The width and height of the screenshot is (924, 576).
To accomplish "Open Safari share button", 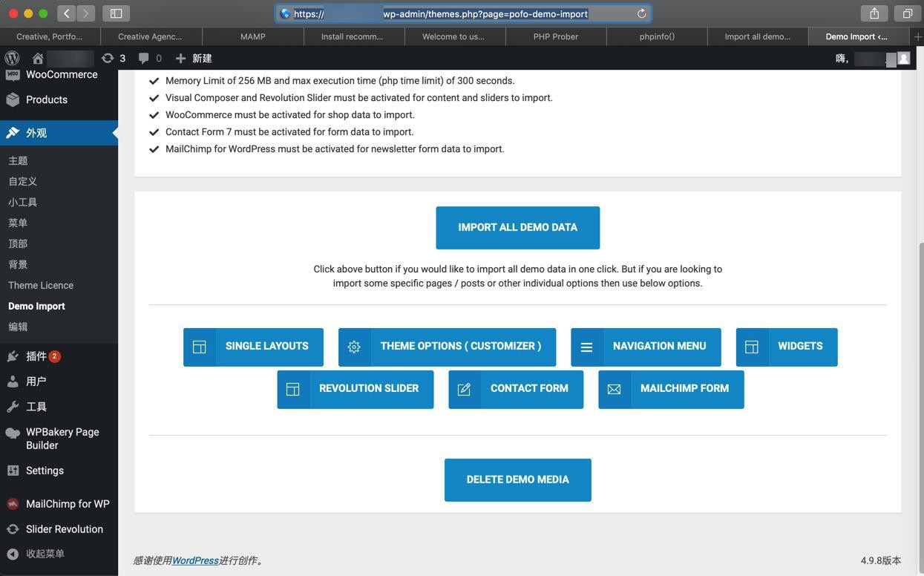I will pyautogui.click(x=874, y=13).
